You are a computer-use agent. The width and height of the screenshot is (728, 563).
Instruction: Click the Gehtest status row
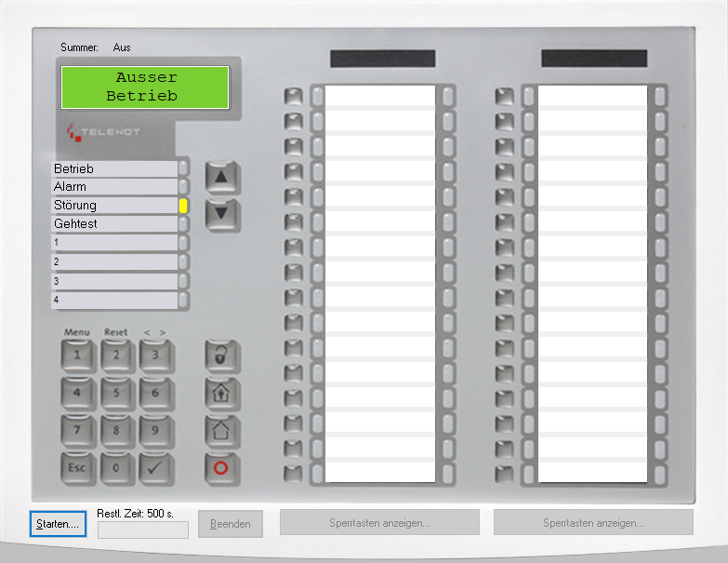tap(113, 224)
